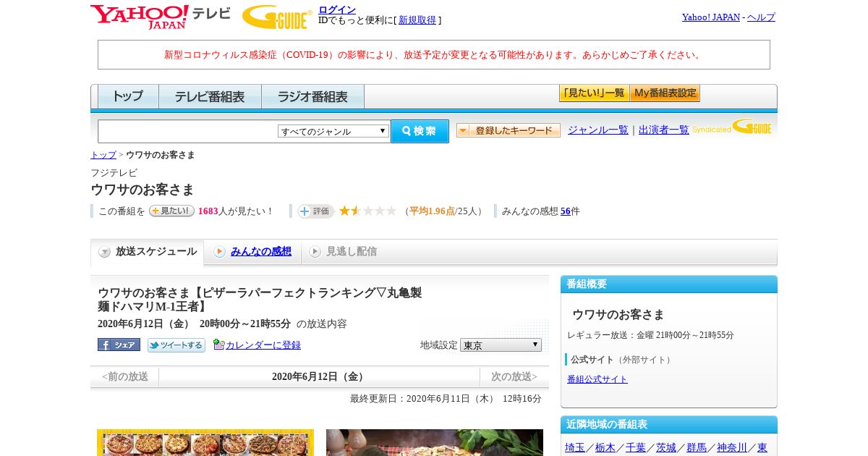Click the G-GUIDE logo in header
The image size is (868, 456).
pyautogui.click(x=277, y=17)
